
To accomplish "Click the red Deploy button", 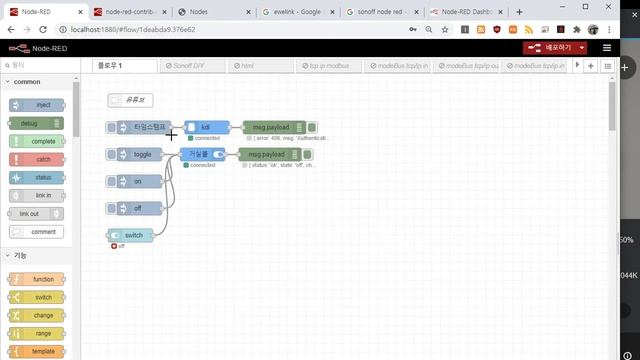I will pyautogui.click(x=550, y=48).
